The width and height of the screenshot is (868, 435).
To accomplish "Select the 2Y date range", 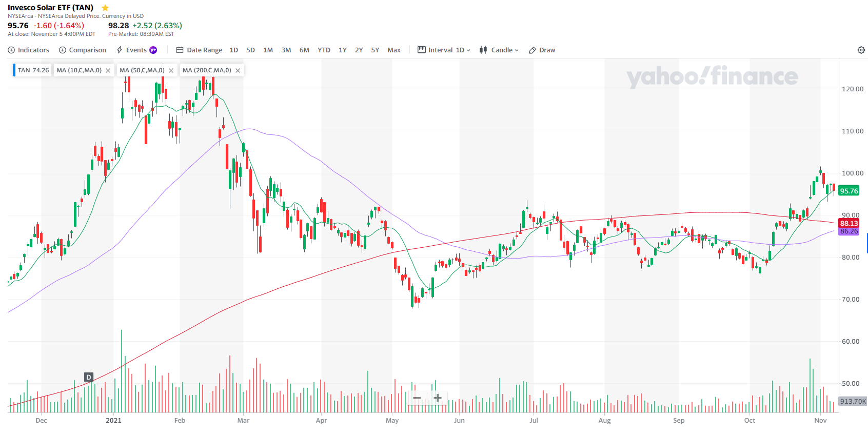I will click(x=359, y=50).
